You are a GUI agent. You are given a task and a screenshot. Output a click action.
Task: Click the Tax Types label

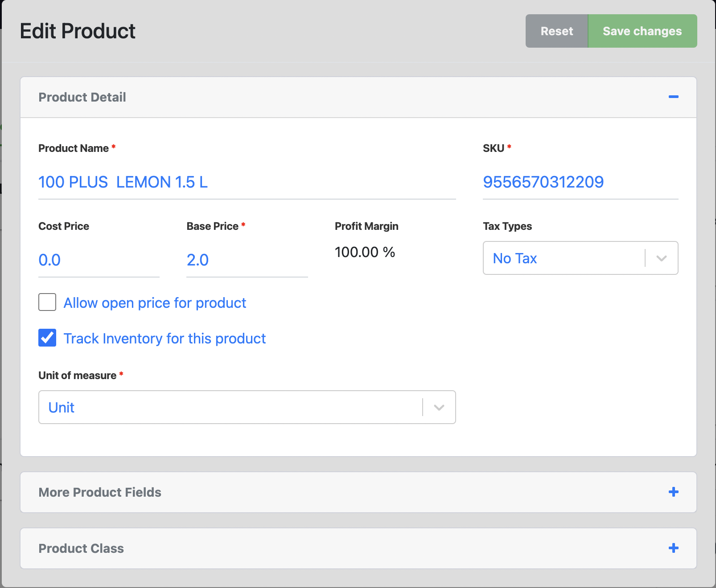click(507, 226)
